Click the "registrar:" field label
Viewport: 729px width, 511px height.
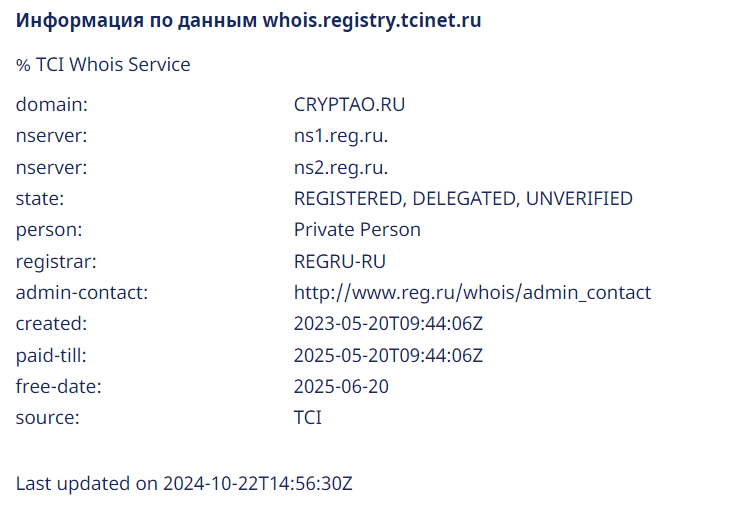tap(53, 261)
